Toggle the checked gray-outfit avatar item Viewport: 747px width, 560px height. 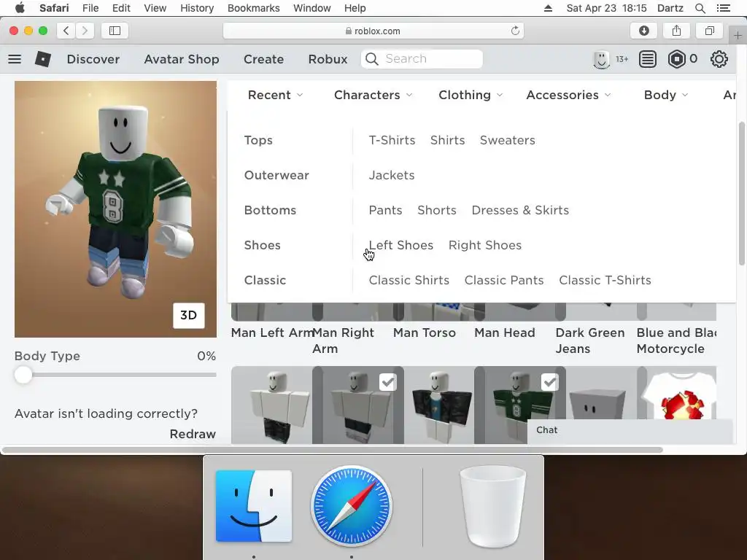click(357, 405)
